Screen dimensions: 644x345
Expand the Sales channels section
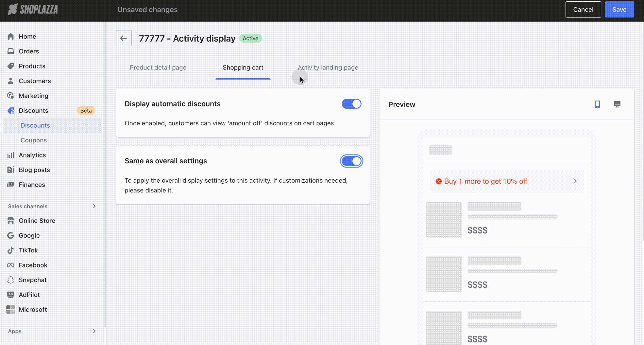(94, 206)
